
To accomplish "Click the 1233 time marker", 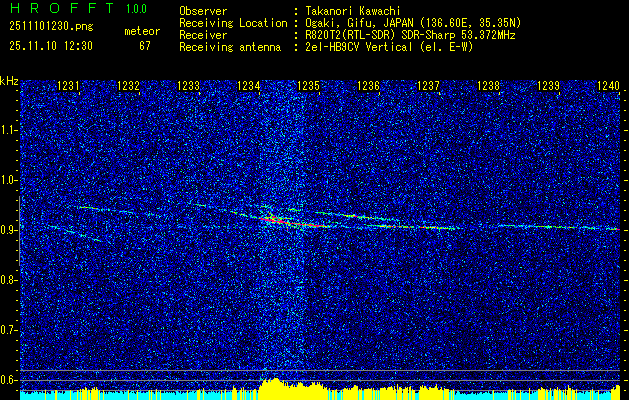I will point(189,86).
